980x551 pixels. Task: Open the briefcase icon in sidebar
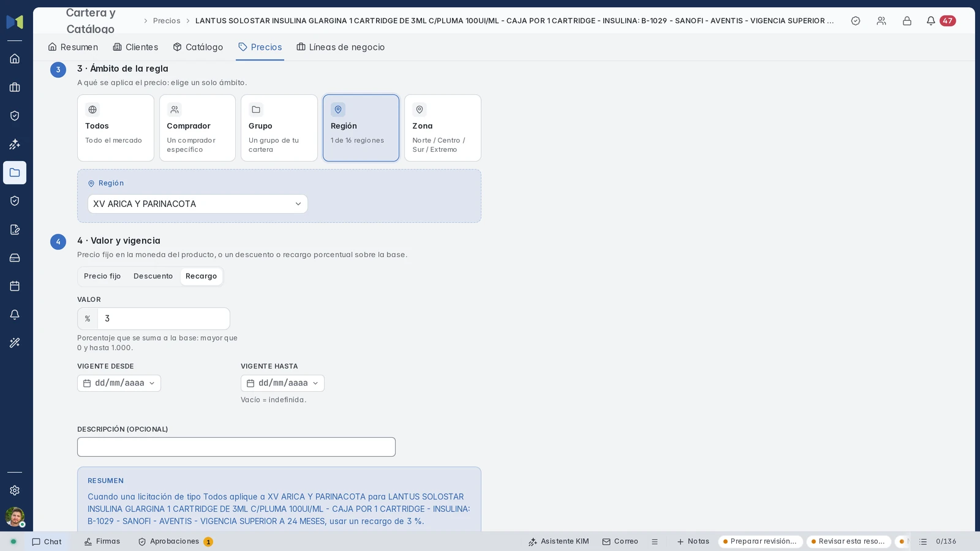[15, 88]
